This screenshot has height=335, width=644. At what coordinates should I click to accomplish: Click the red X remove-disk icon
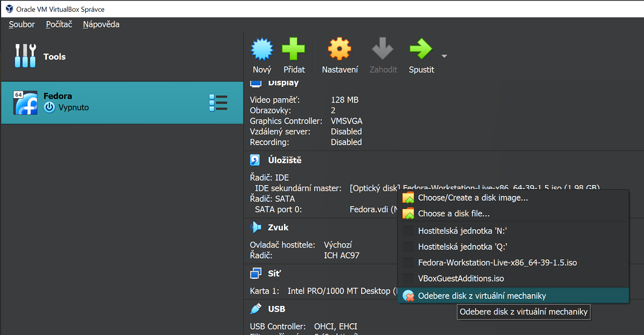408,296
